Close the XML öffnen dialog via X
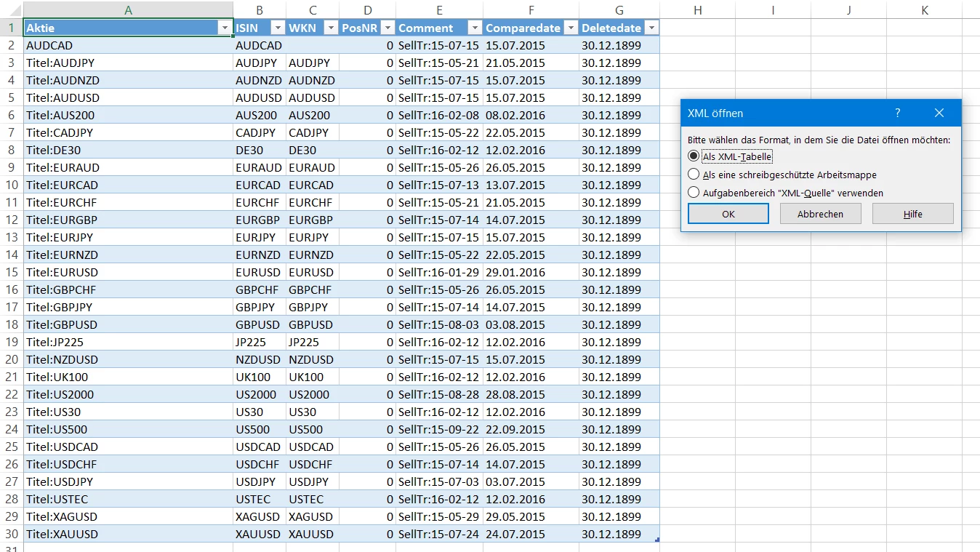The height and width of the screenshot is (552, 980). coord(939,113)
